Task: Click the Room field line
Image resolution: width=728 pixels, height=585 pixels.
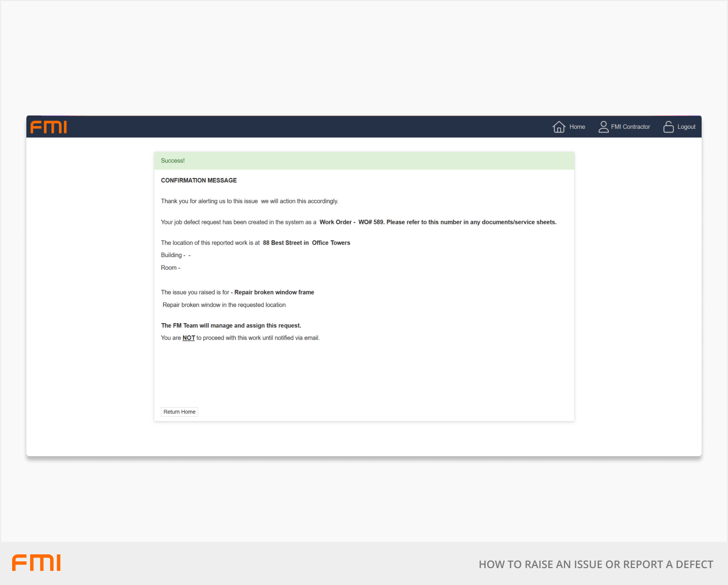Action: click(x=170, y=268)
